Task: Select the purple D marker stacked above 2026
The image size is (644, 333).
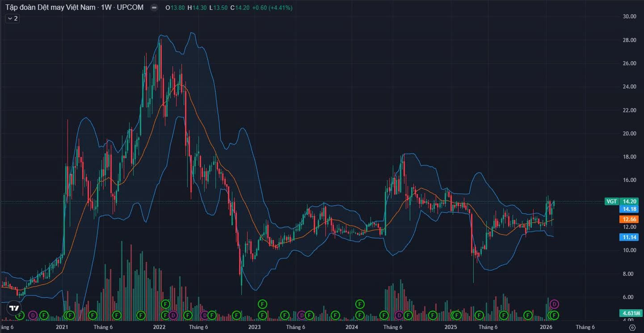Action: pos(555,304)
